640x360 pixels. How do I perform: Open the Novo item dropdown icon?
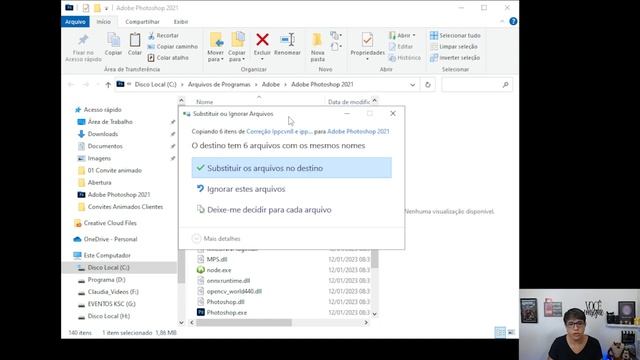click(x=336, y=36)
